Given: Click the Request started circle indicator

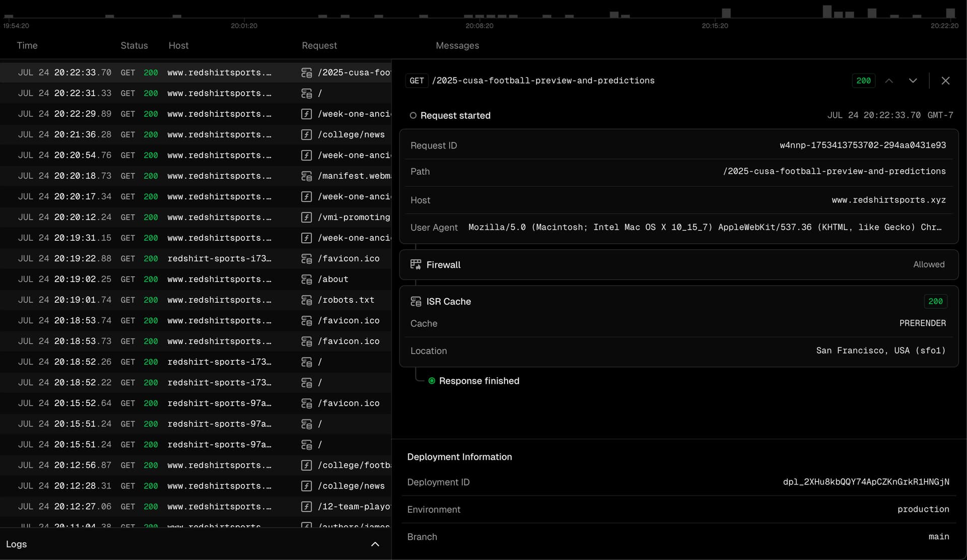Looking at the screenshot, I should pos(413,115).
